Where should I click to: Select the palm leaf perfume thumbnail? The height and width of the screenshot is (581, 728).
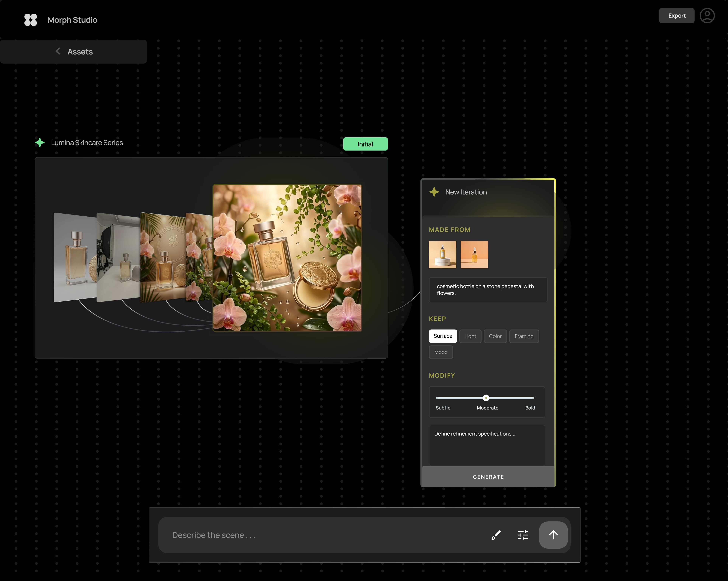[x=163, y=257]
